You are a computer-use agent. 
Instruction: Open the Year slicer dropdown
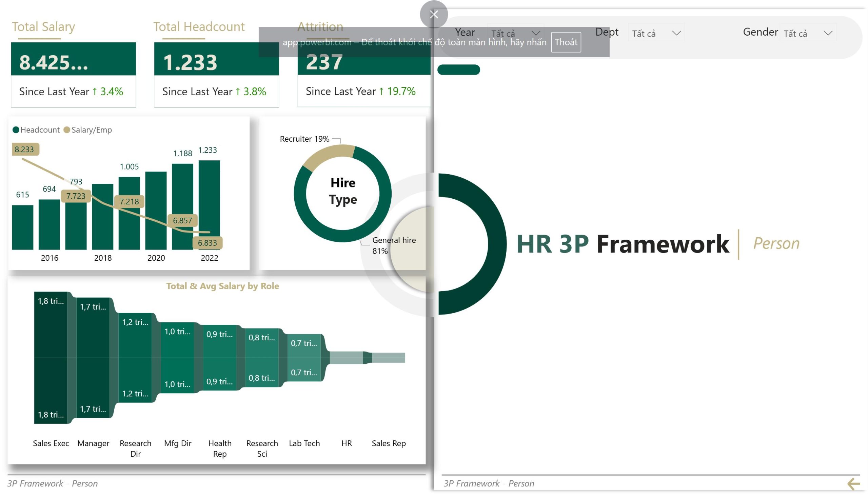pyautogui.click(x=516, y=33)
